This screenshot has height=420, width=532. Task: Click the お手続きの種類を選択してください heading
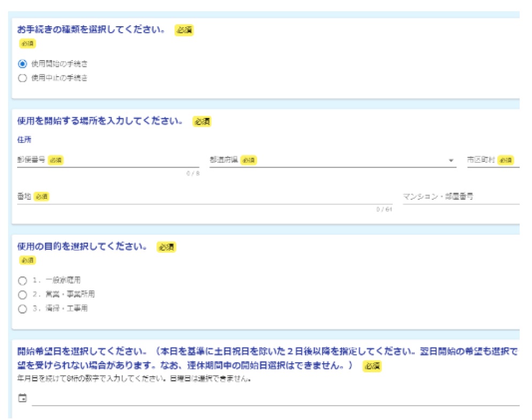(x=91, y=30)
